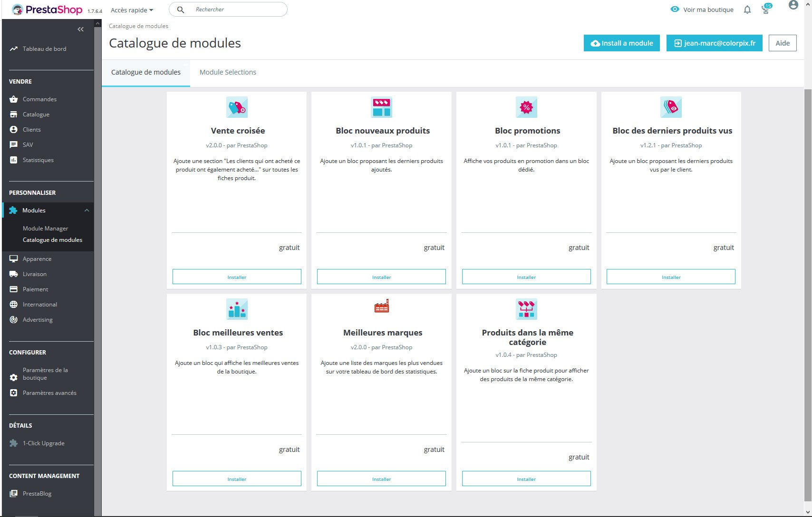Viewport: 812px width, 517px height.
Task: Click the Paramètres de la boutique gear icon
Action: 14,377
